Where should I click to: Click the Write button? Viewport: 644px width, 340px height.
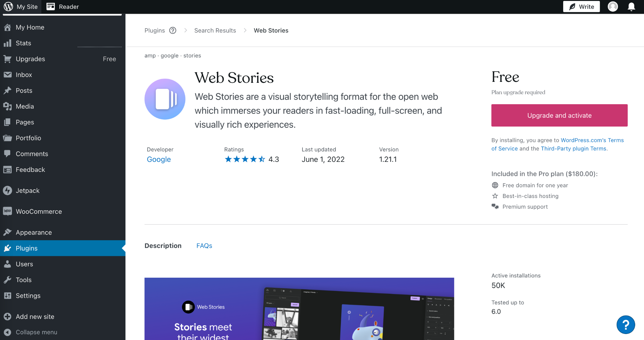[x=581, y=7]
